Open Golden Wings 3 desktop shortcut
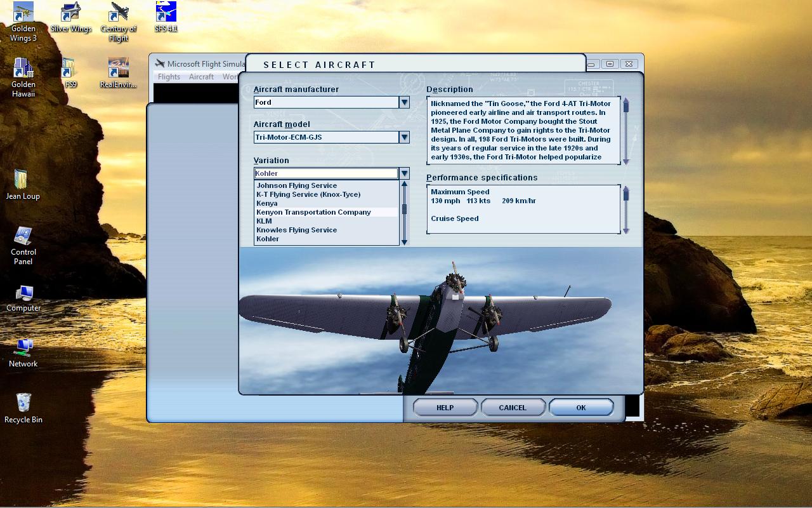 (x=23, y=22)
